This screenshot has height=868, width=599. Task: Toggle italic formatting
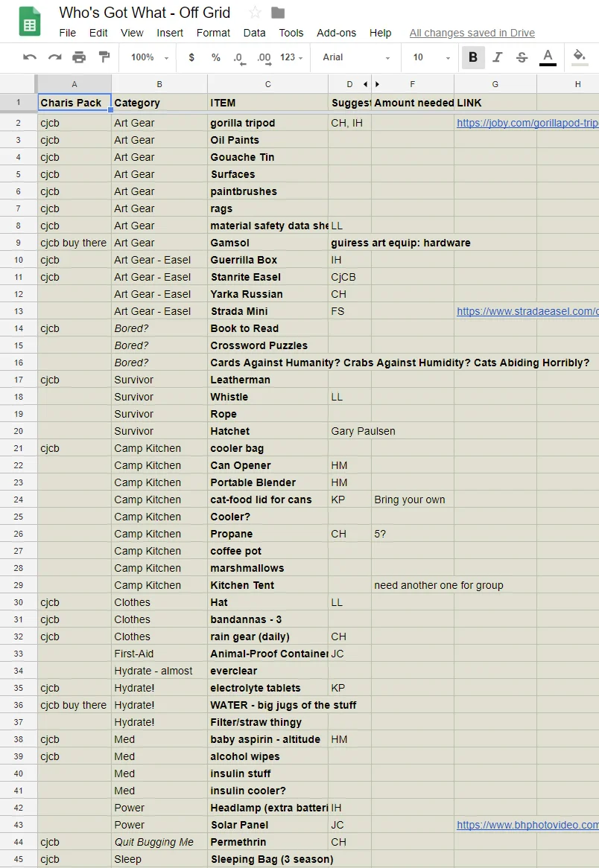tap(498, 57)
